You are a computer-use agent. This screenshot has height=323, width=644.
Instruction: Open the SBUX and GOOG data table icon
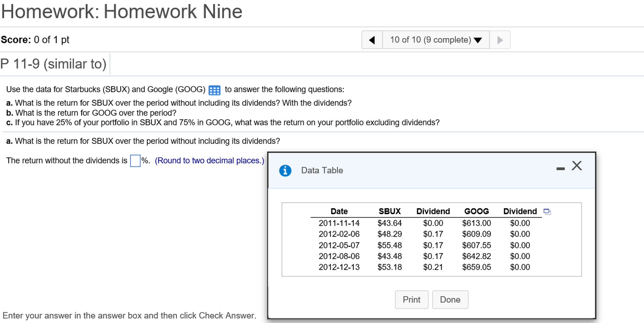point(214,90)
